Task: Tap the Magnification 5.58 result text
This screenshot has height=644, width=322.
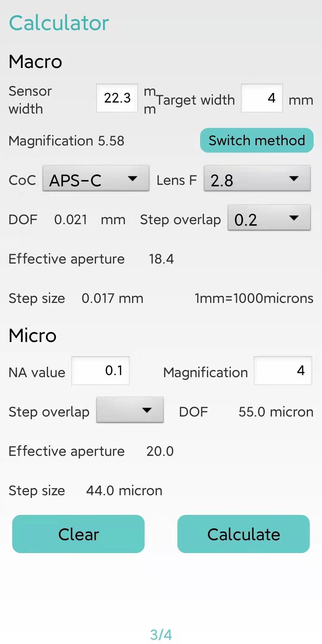Action: (x=66, y=141)
